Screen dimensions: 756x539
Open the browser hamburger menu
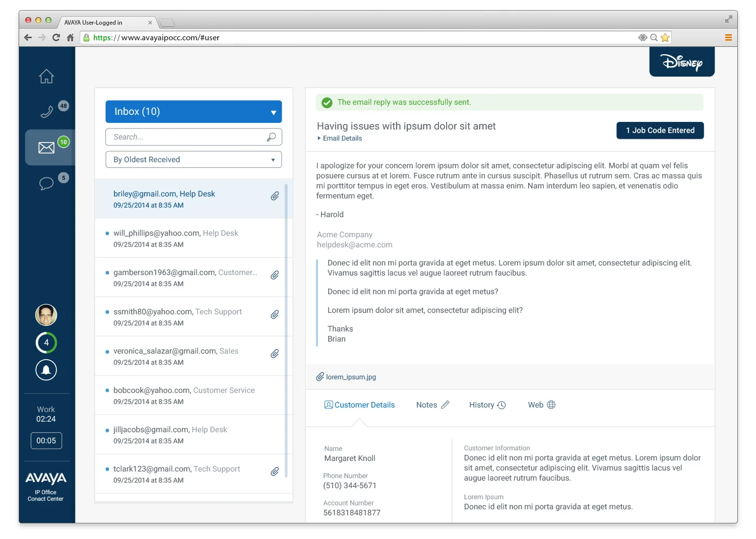728,37
